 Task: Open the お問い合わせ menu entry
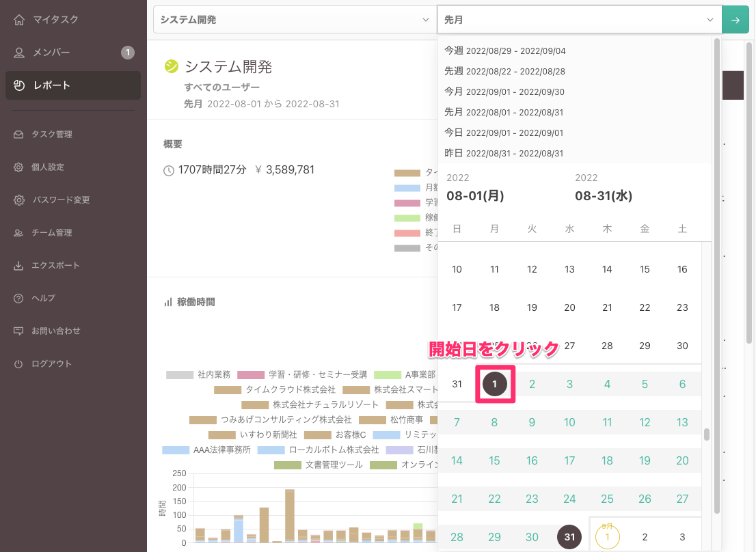pos(19,331)
